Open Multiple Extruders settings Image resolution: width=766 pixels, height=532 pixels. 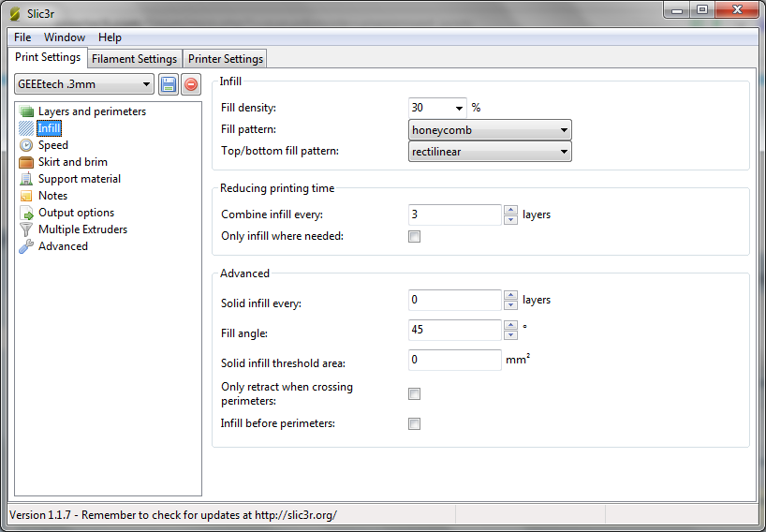[x=83, y=229]
